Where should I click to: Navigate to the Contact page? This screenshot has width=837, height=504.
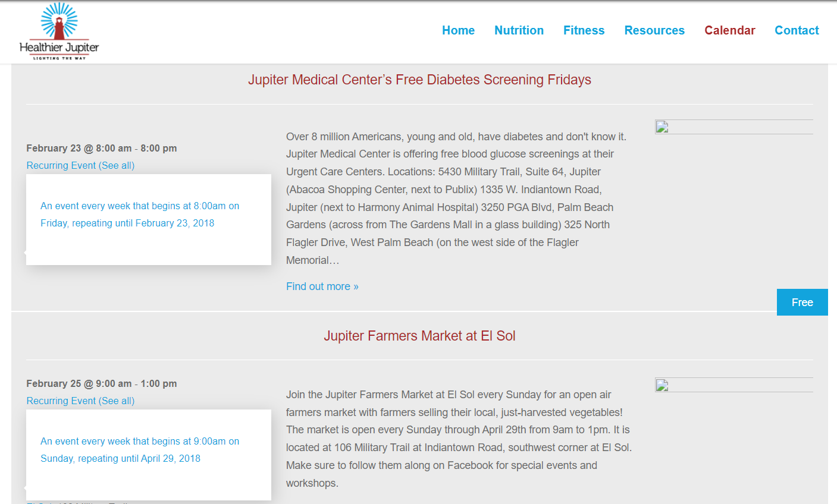click(797, 30)
